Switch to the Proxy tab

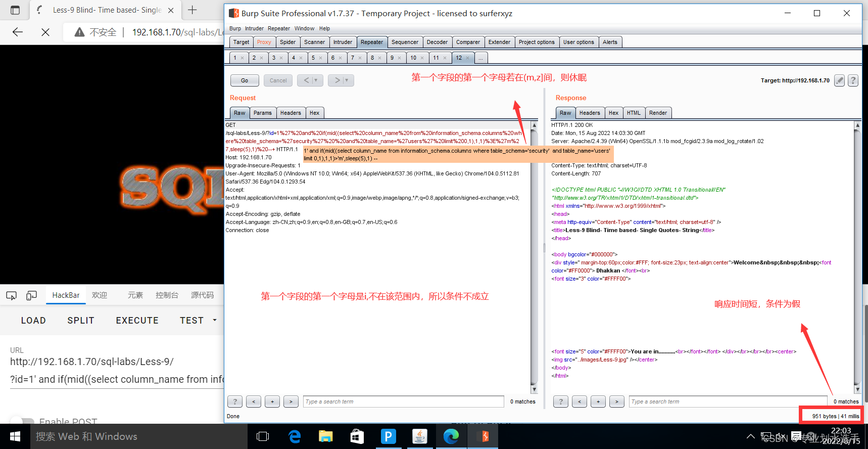coord(264,42)
